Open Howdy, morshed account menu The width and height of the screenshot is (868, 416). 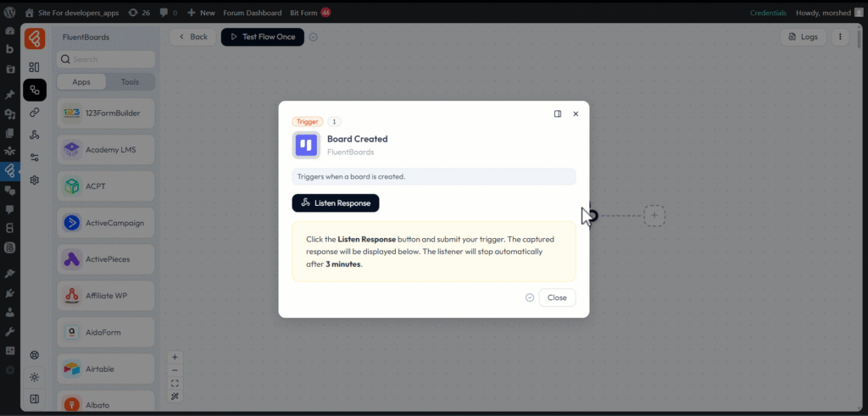click(828, 12)
